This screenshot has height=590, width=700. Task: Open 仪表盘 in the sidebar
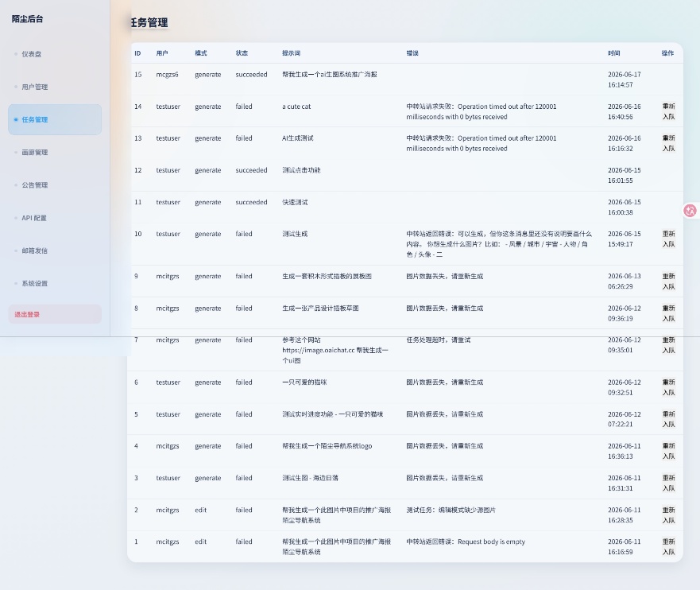click(x=55, y=54)
